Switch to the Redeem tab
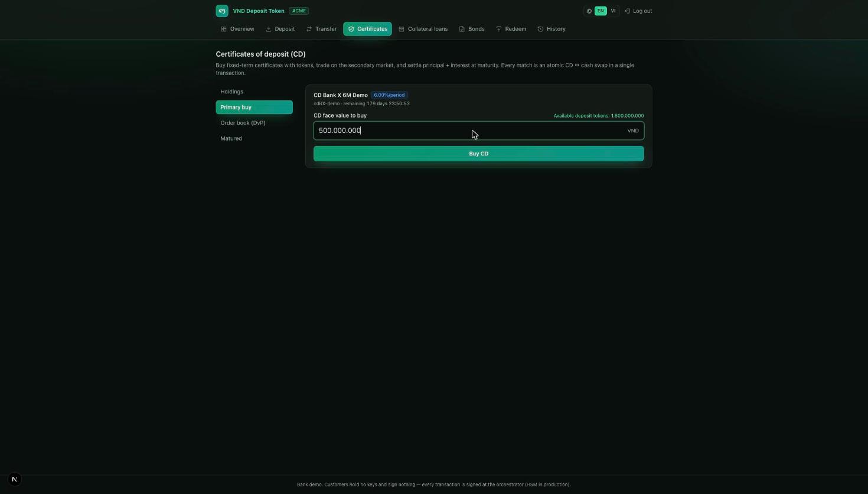Image resolution: width=868 pixels, height=494 pixels. click(x=511, y=29)
